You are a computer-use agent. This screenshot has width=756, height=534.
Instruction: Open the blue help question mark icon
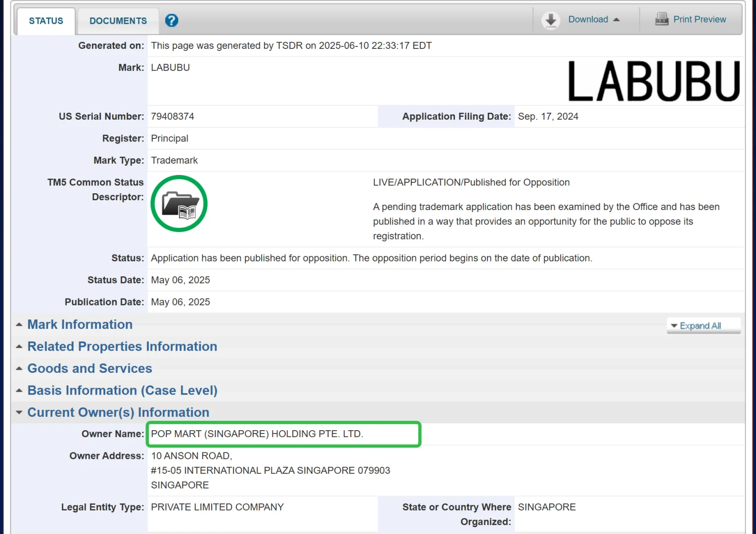click(172, 20)
